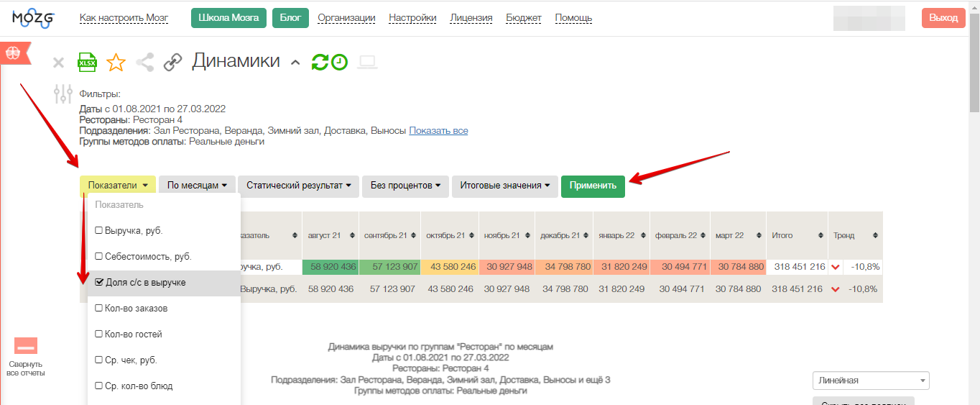Go to the Бюджет menu item
The width and height of the screenshot is (980, 405).
click(524, 18)
